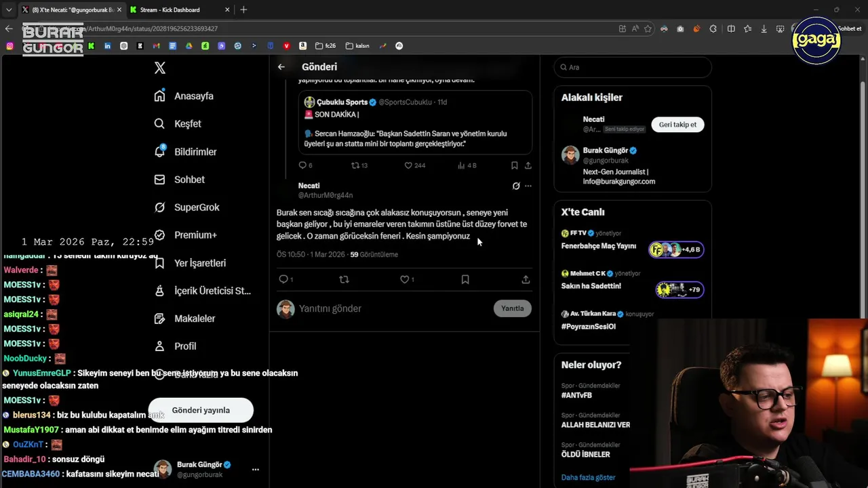Open split screen icon
The height and width of the screenshot is (488, 868).
click(731, 28)
